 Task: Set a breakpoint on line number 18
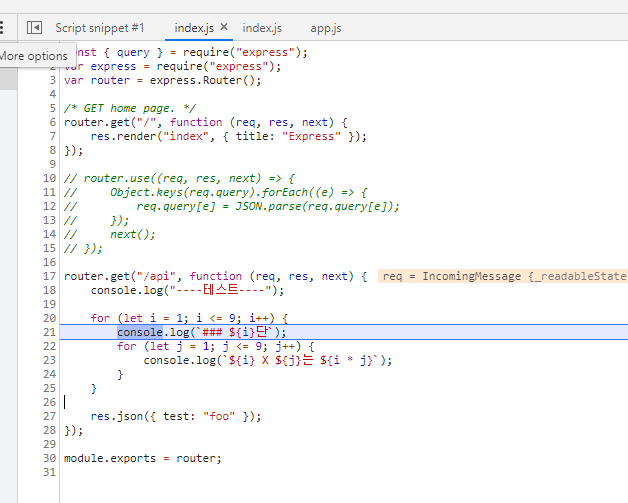tap(50, 290)
